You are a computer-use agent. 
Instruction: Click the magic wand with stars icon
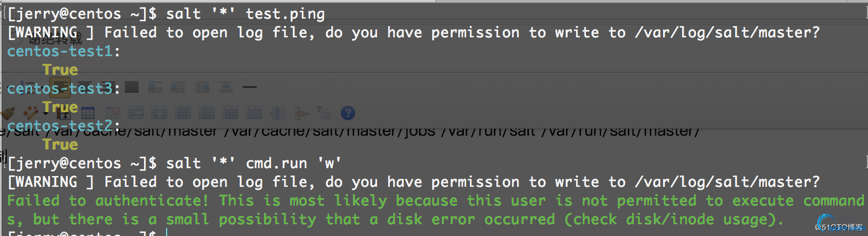coord(30,113)
